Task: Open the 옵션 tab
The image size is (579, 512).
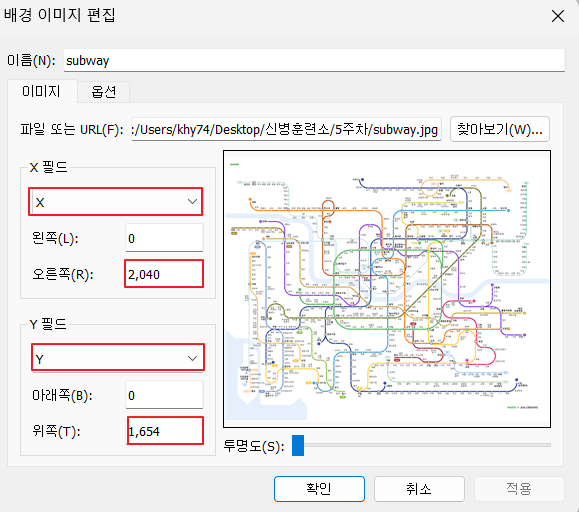Action: [103, 92]
